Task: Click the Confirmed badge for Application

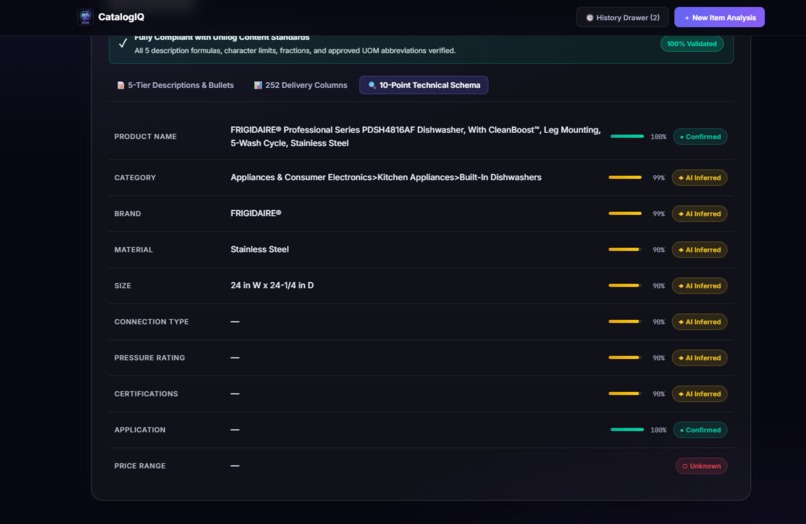Action: tap(700, 430)
